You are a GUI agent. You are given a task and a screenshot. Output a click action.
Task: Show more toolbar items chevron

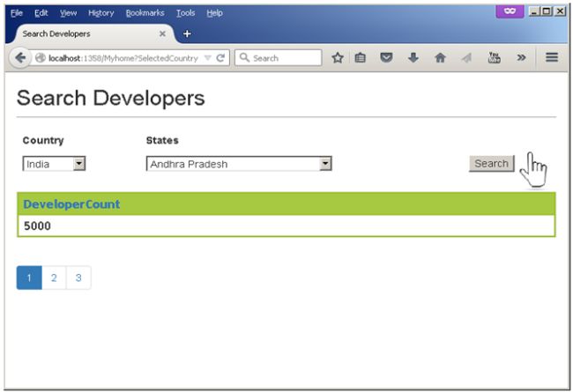[522, 58]
